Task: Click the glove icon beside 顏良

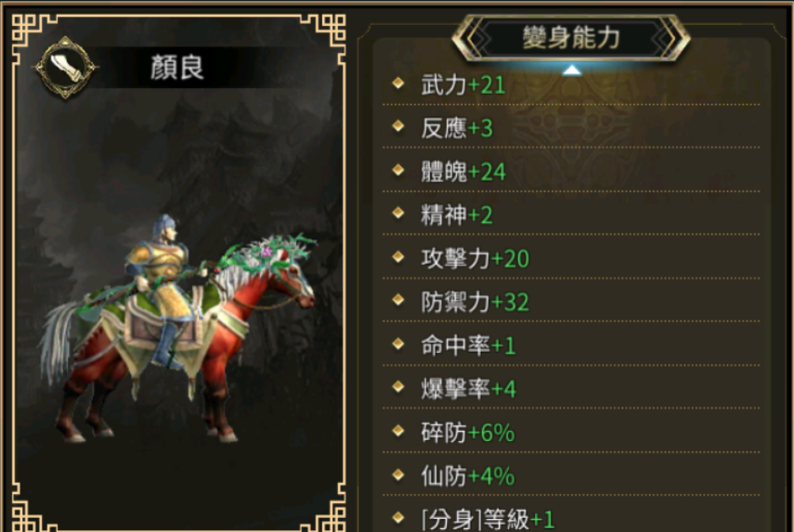Action: point(65,68)
